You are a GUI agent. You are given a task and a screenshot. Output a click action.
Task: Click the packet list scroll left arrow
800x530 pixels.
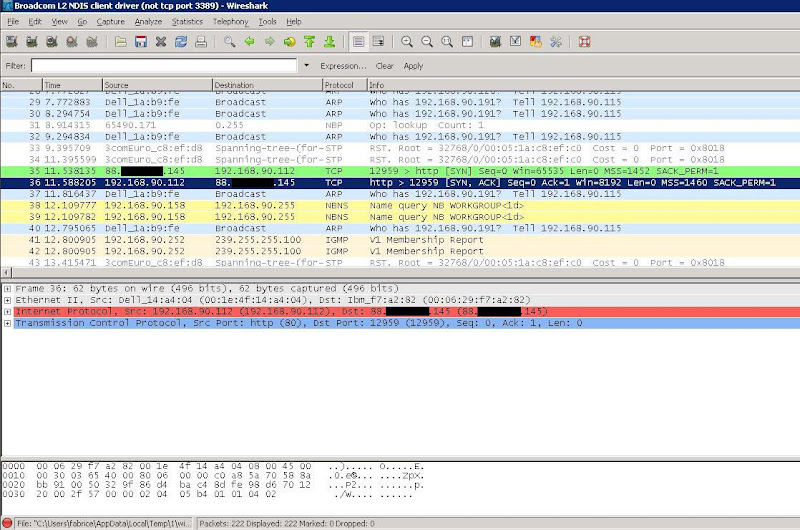click(x=6, y=273)
